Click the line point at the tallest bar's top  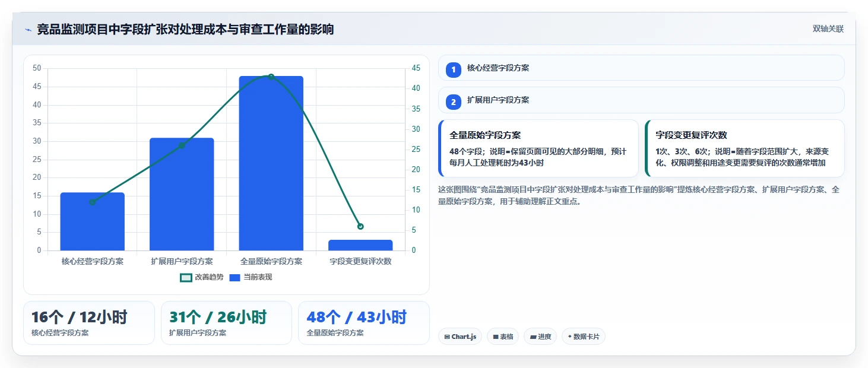coord(271,77)
